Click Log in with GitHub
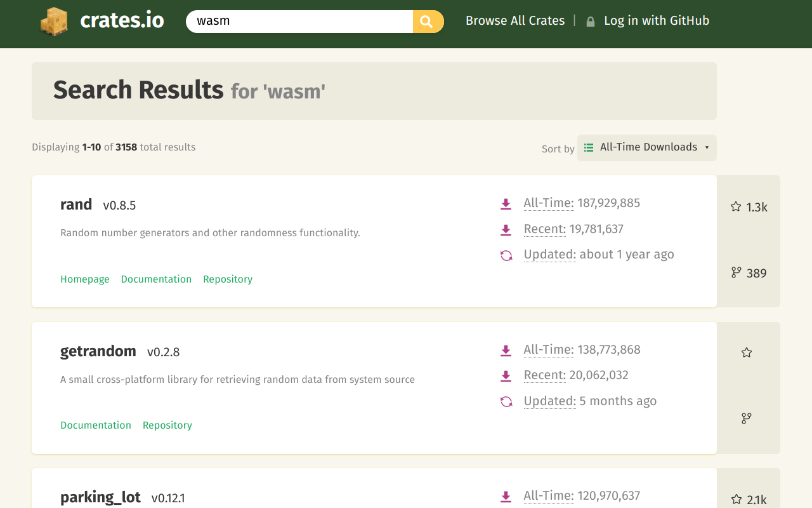The image size is (812, 508). 657,21
